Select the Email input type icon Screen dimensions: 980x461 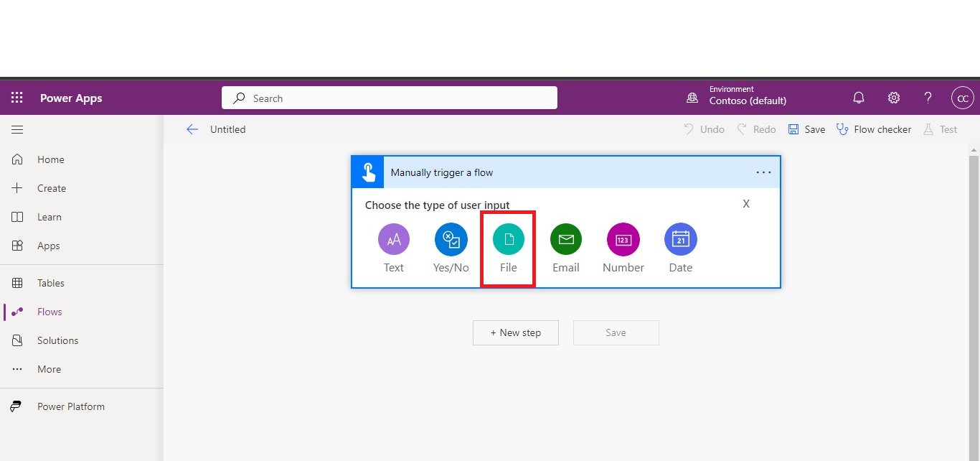(x=565, y=240)
